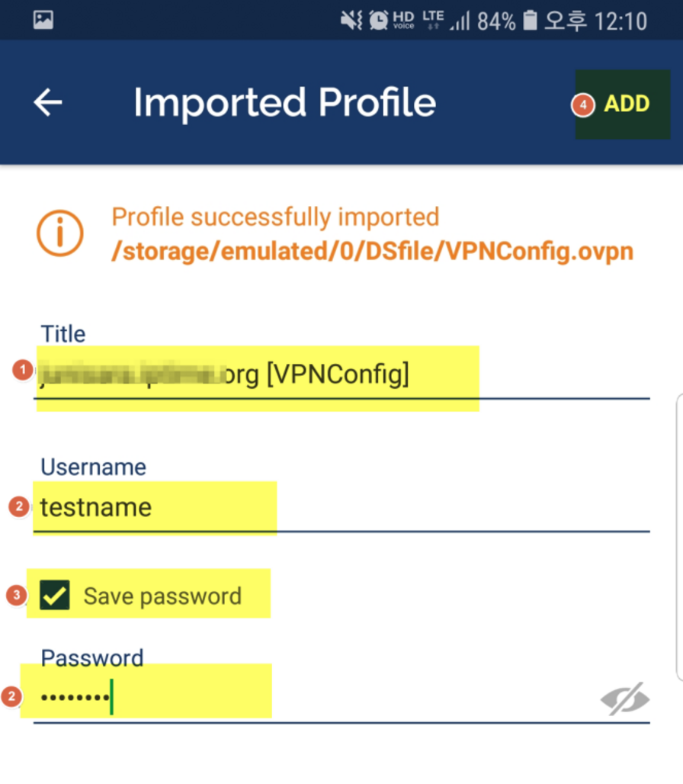683x784 pixels.
Task: Tap the ADD button in header
Action: [x=627, y=104]
